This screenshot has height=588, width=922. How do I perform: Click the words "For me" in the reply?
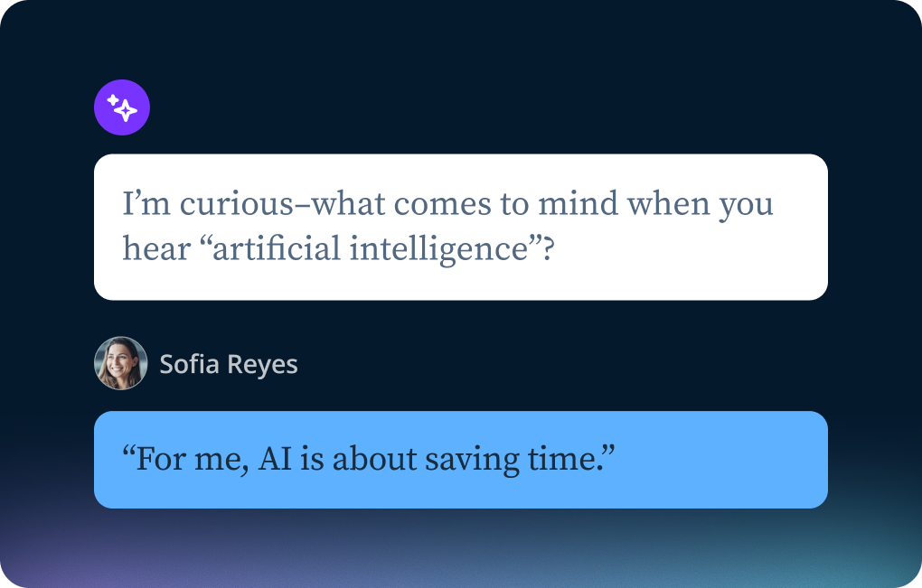click(x=193, y=460)
